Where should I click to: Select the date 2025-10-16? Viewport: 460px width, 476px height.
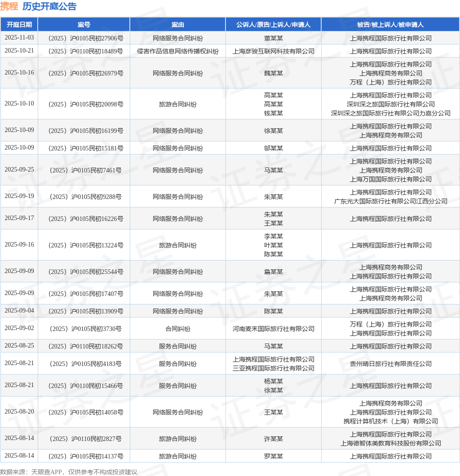(x=19, y=73)
